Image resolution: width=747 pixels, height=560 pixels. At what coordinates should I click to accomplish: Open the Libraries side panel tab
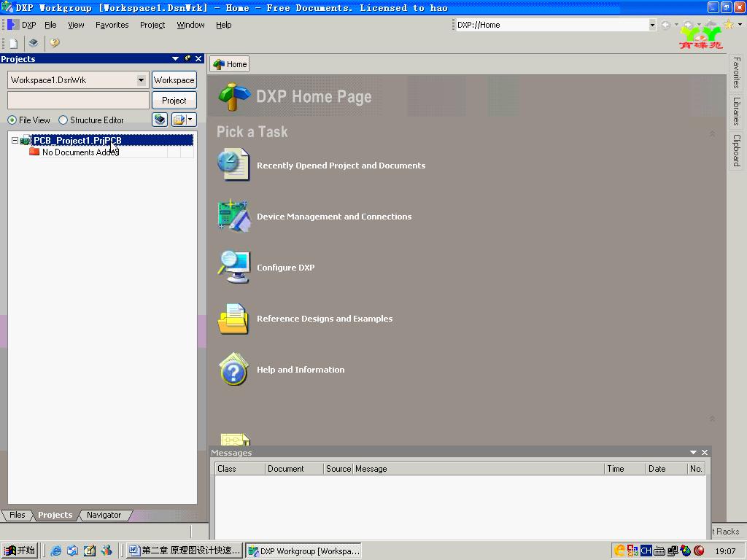[x=737, y=112]
